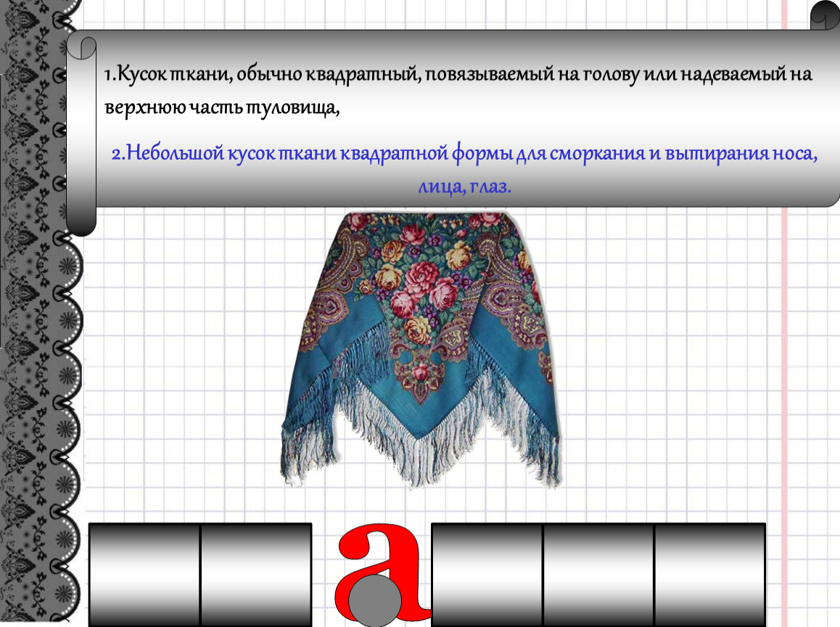Click the text 'верхнюю часть туловища,'
The width and height of the screenshot is (840, 627).
point(222,107)
